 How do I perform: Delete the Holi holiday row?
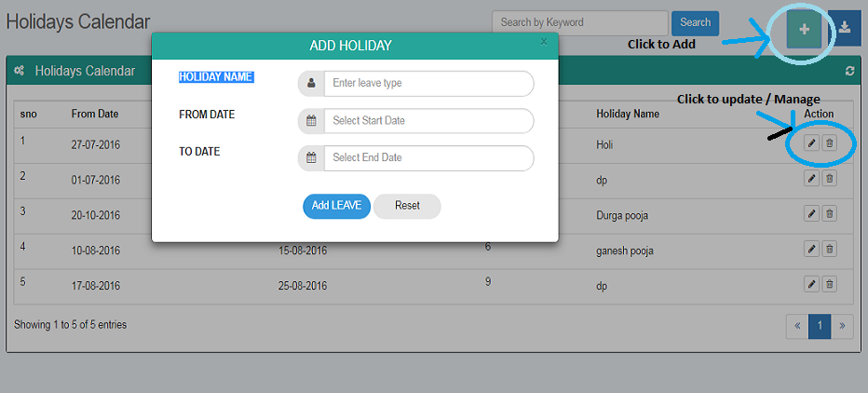tap(829, 143)
